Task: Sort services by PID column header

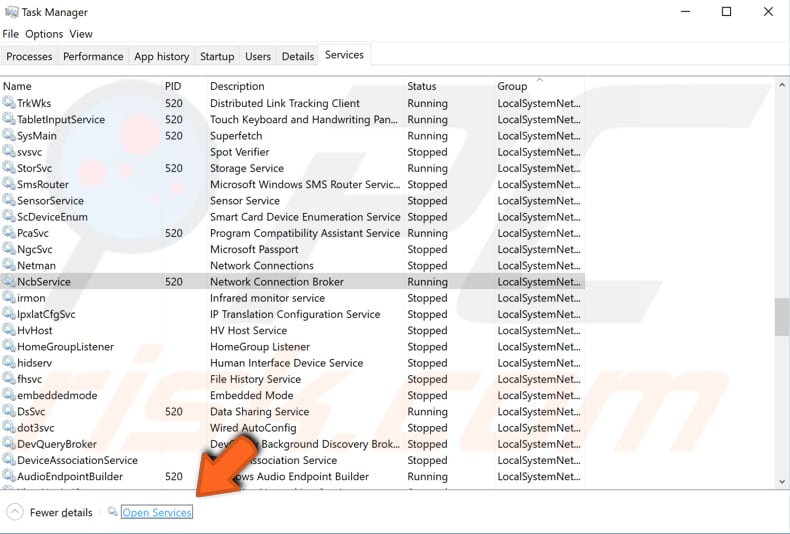Action: (184, 86)
